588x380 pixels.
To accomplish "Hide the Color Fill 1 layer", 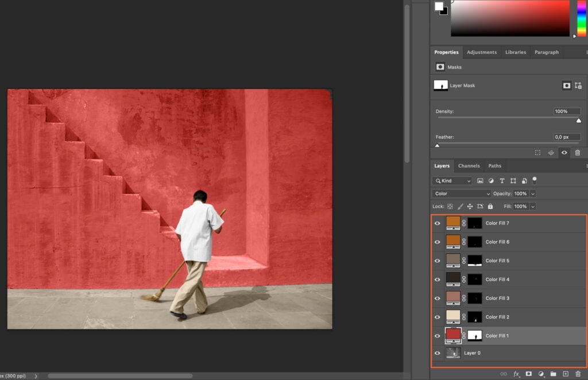I will [438, 335].
